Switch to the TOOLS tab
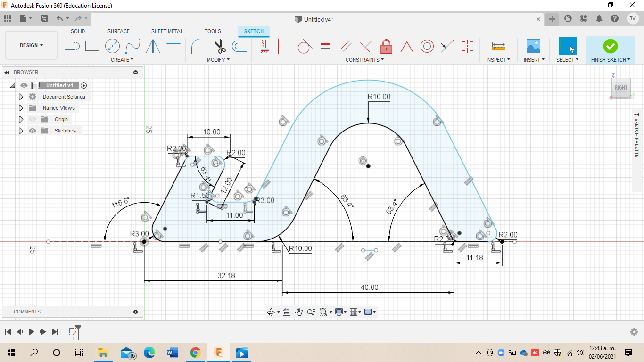The height and width of the screenshot is (362, 644). pyautogui.click(x=213, y=31)
